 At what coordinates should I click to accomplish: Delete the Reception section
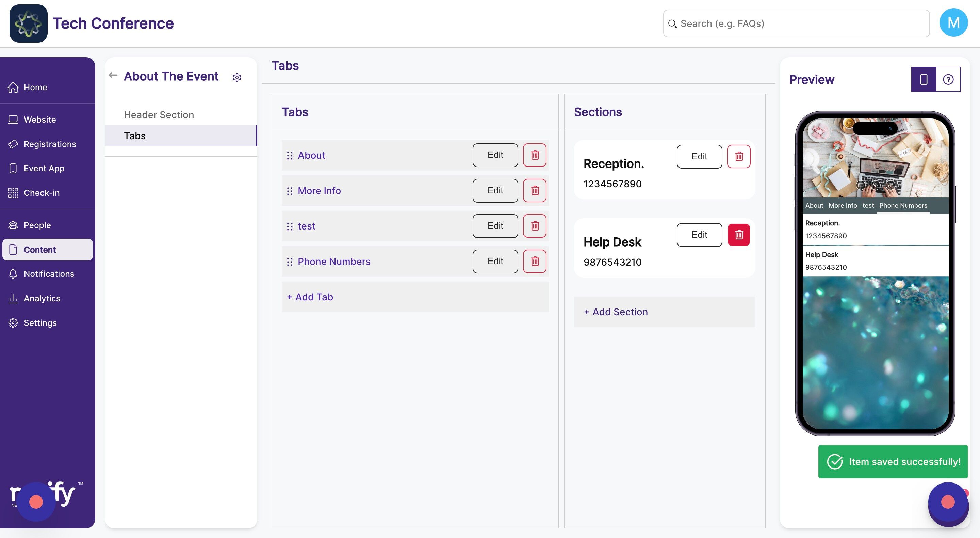coord(738,156)
